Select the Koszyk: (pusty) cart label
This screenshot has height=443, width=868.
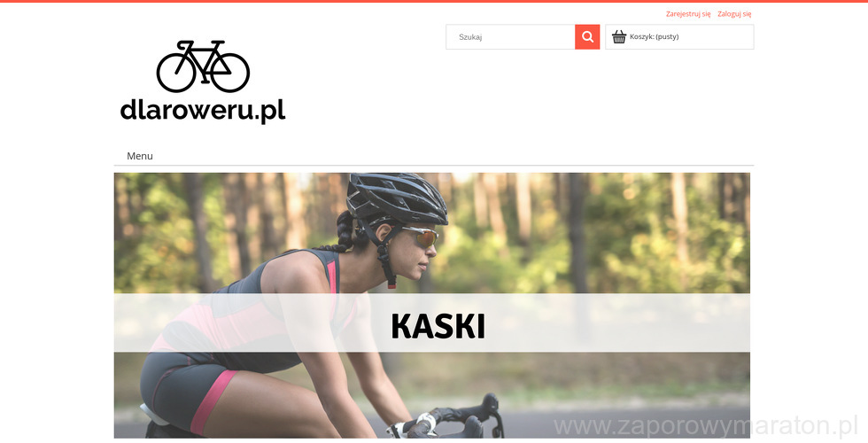point(655,36)
